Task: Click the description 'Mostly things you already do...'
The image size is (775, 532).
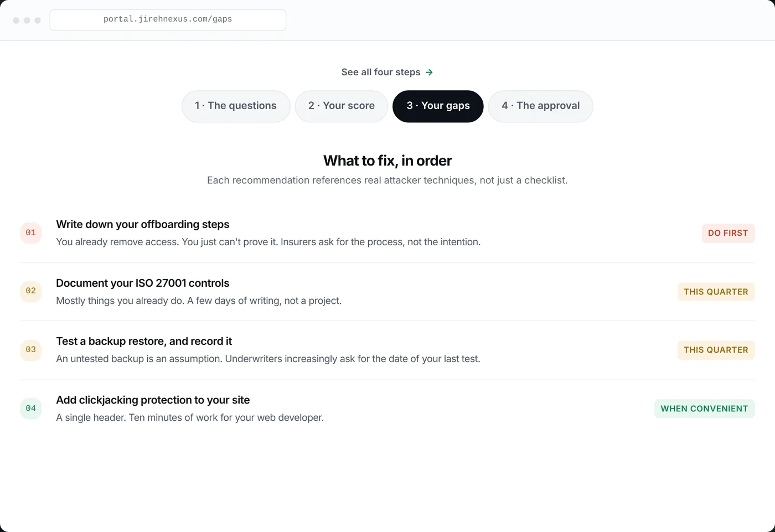Action: 199,301
